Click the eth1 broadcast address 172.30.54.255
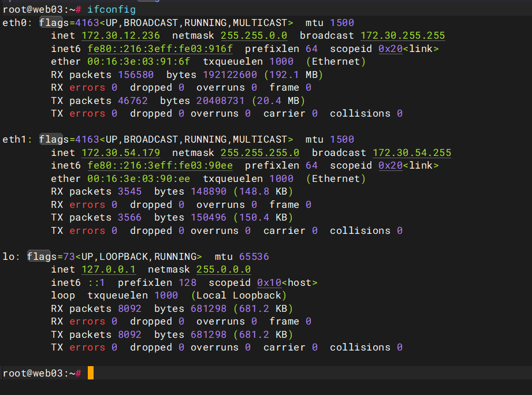Image resolution: width=532 pixels, height=395 pixels. click(x=412, y=153)
